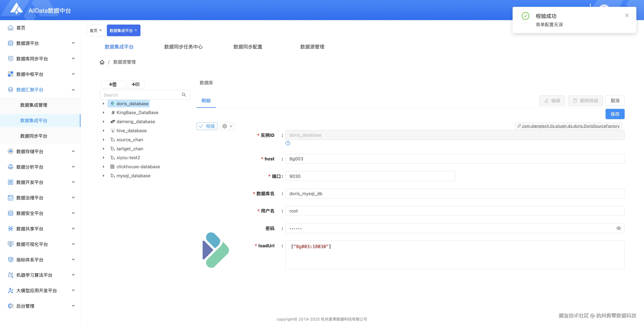Switch to 数据同步任务中心 tab
The image size is (644, 326).
pyautogui.click(x=183, y=47)
